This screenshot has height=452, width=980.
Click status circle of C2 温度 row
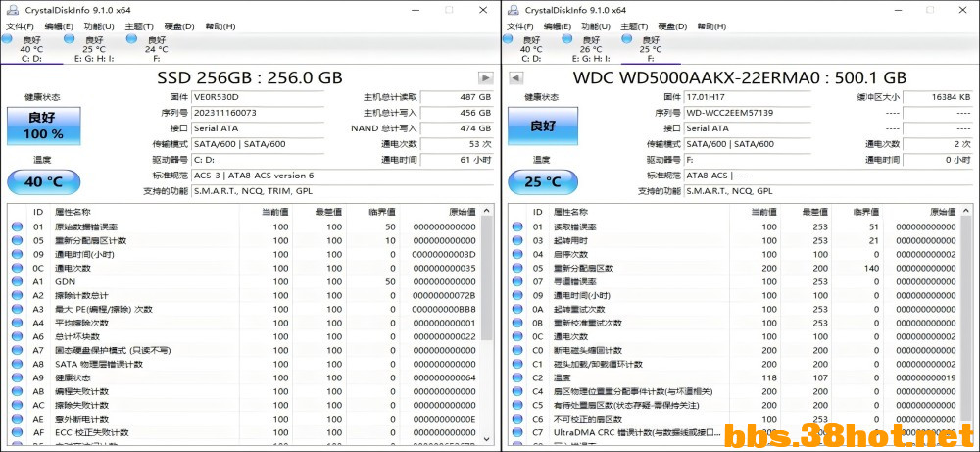pos(516,377)
